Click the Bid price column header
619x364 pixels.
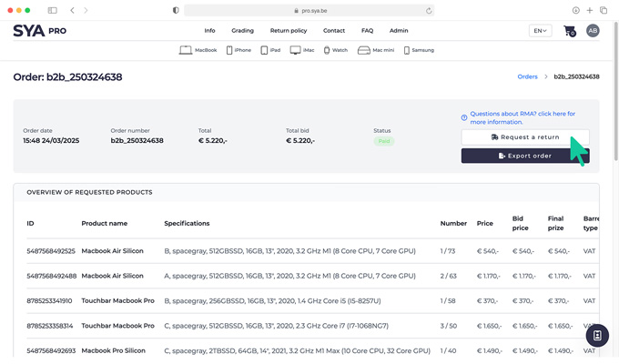[520, 223]
